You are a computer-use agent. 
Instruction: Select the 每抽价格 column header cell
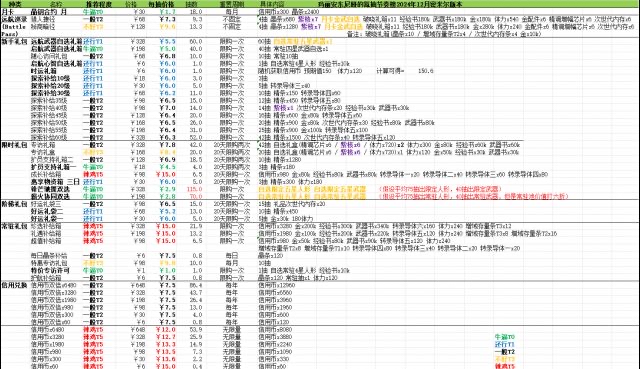(161, 4)
